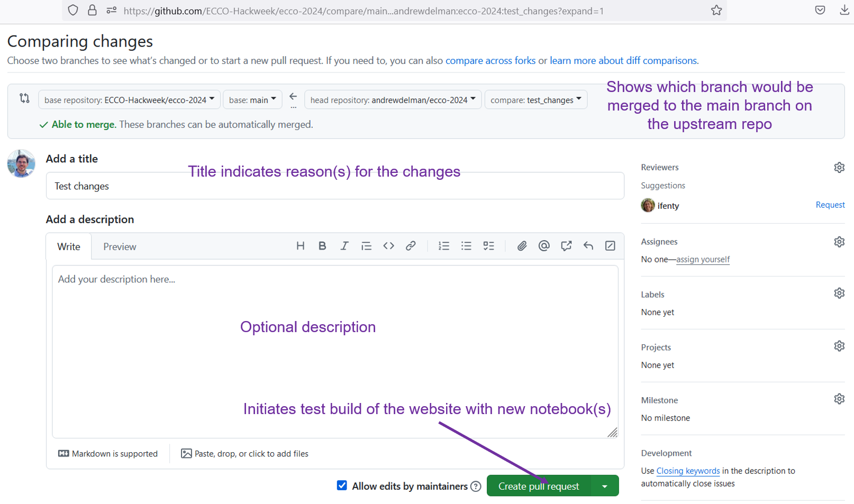Mention a user with the @ icon
The width and height of the screenshot is (854, 504).
pos(544,246)
